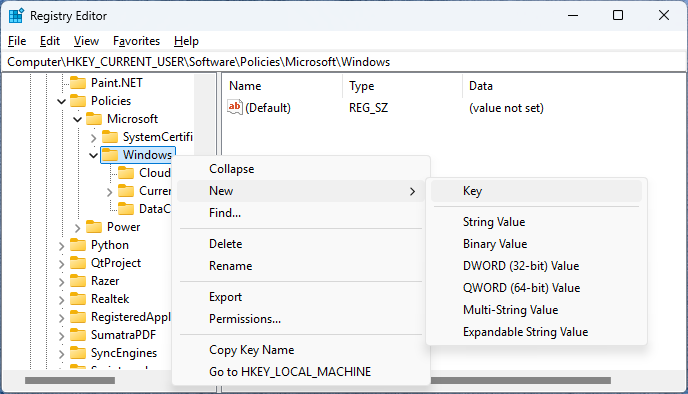688x394 pixels.
Task: Click the Name column header
Action: [282, 86]
